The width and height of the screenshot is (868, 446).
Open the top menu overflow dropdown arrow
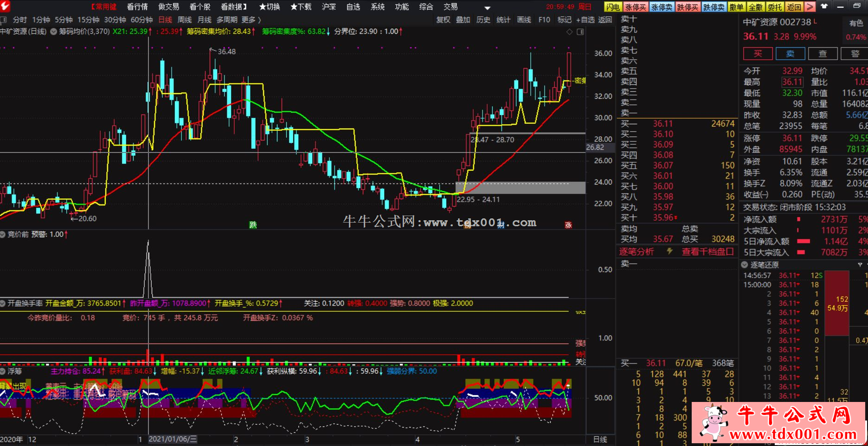[x=487, y=7]
